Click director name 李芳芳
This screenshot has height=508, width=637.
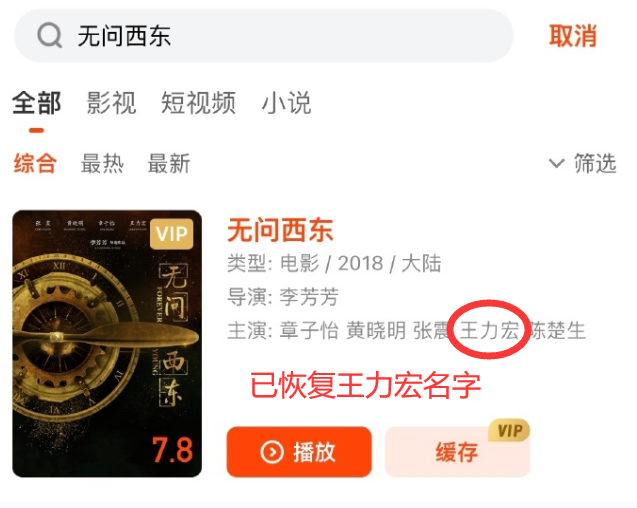309,297
